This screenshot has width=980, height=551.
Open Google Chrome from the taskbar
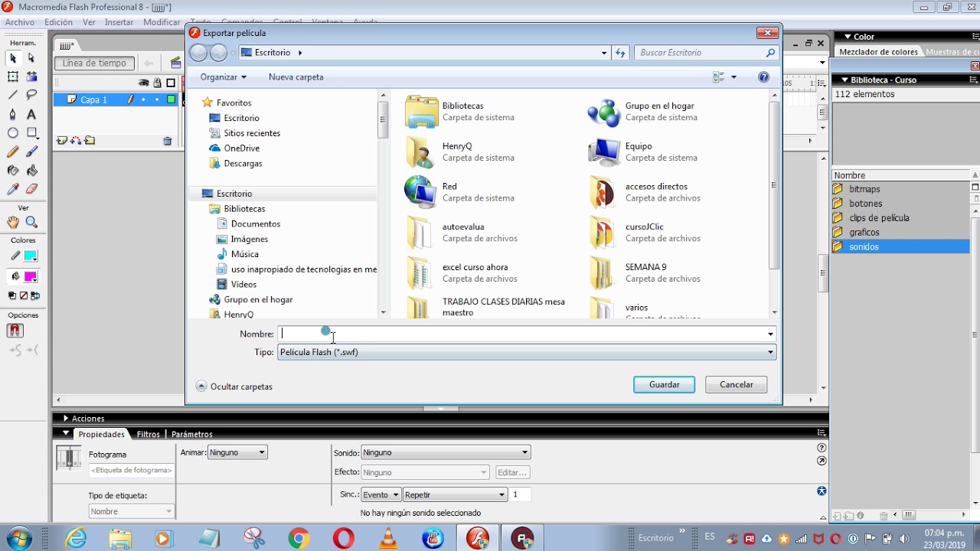299,539
